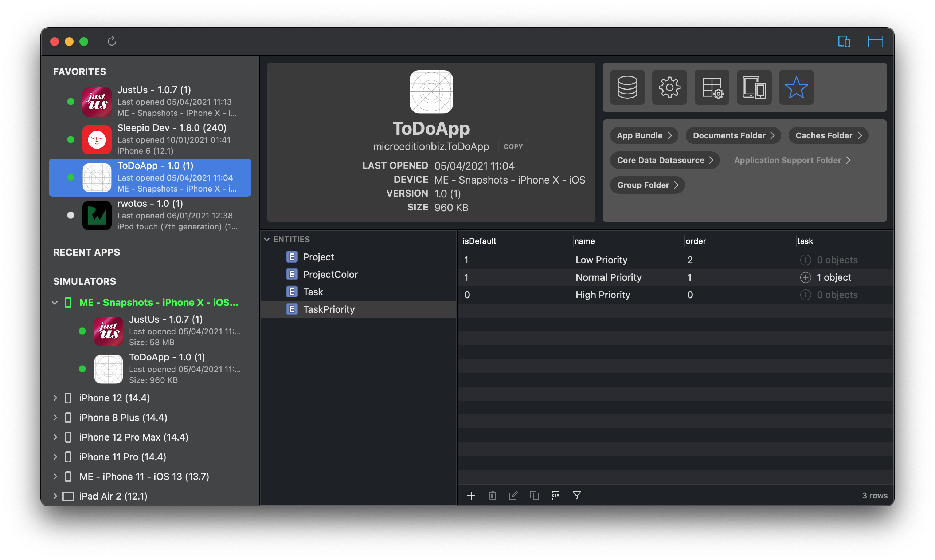Select the Task entity
The height and width of the screenshot is (560, 935).
(313, 292)
